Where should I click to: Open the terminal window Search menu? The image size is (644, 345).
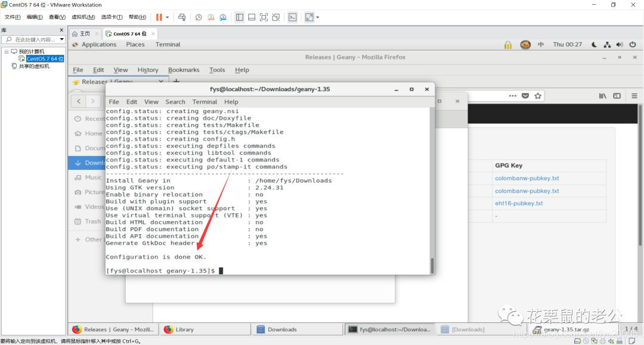pos(175,102)
